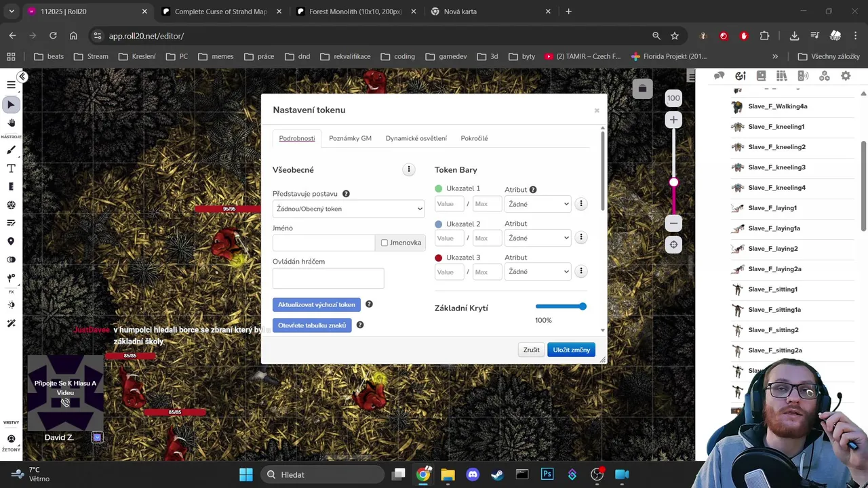
Task: Open the Art Library tab in sidebar
Action: click(x=741, y=76)
